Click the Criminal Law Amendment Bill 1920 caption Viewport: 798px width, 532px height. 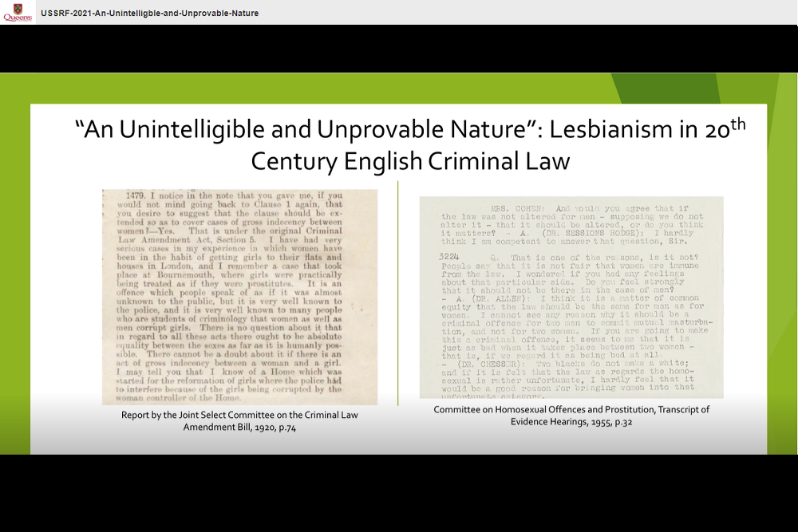(239, 421)
